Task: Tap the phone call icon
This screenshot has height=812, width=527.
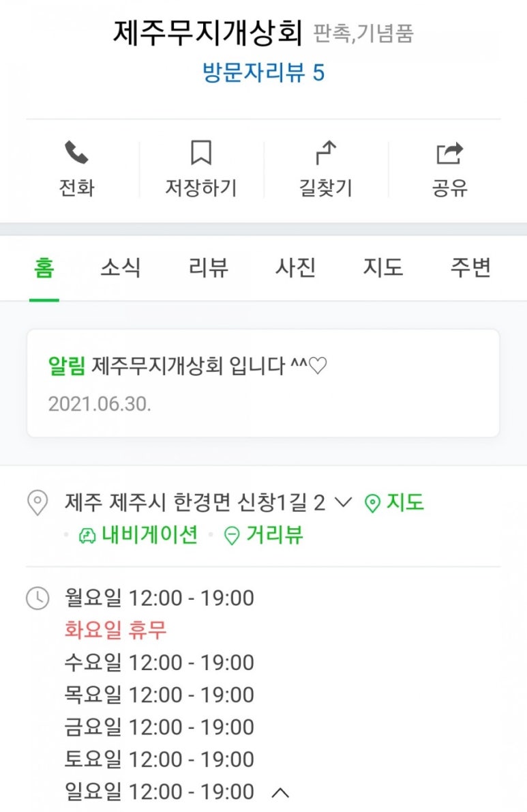Action: [76, 153]
